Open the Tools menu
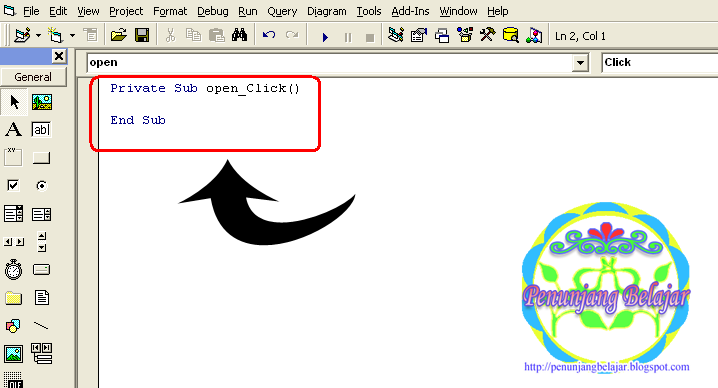The height and width of the screenshot is (388, 718). (x=369, y=11)
